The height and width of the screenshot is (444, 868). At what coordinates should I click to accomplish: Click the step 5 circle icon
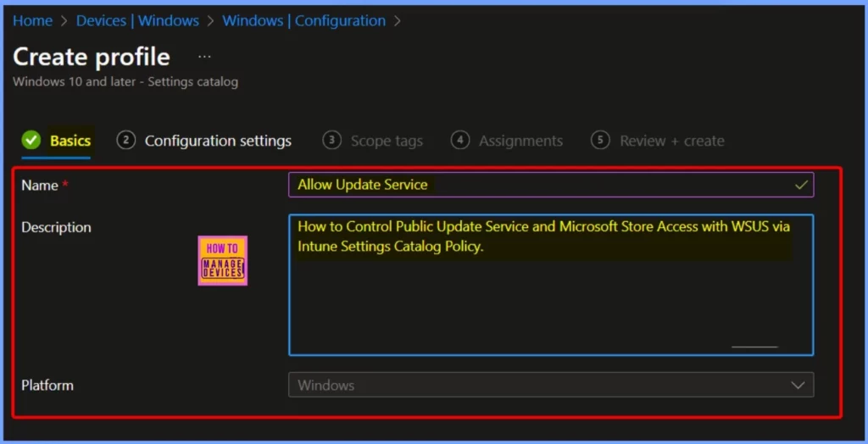(601, 141)
